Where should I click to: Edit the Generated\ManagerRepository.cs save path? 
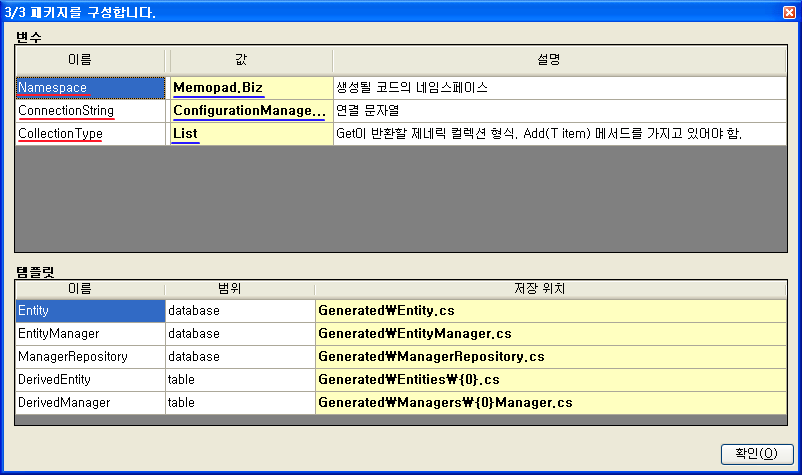pos(551,357)
